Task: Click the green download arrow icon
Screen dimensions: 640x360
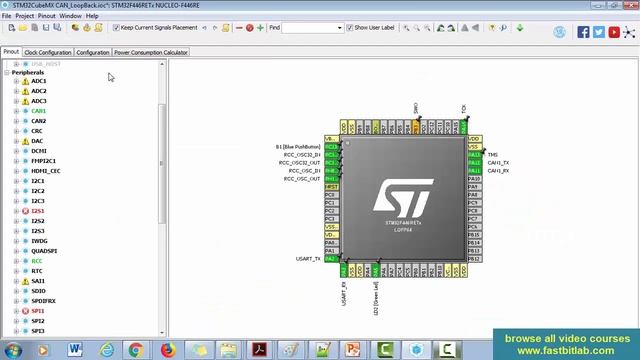Action: [520, 28]
